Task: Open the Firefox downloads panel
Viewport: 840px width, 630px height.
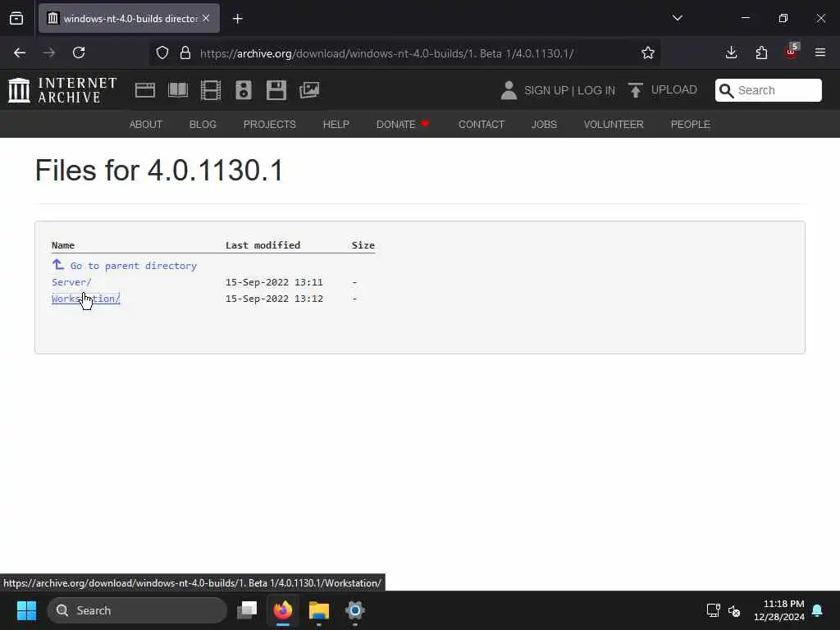Action: coord(731,52)
